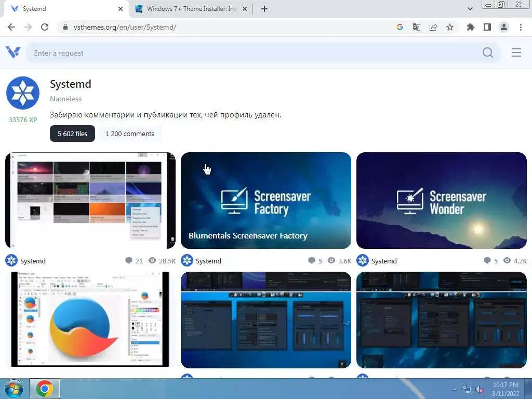Image resolution: width=532 pixels, height=399 pixels.
Task: Click the search magnifier icon
Action: click(488, 52)
